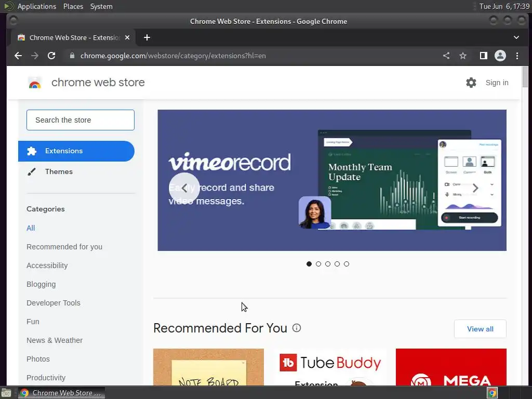Open the Note Board extension card
The height and width of the screenshot is (399, 532).
coord(208,367)
